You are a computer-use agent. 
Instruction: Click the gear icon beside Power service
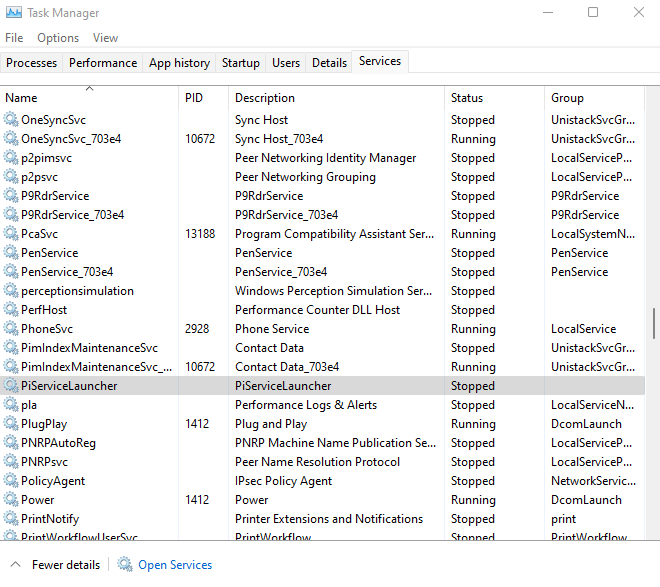(11, 499)
